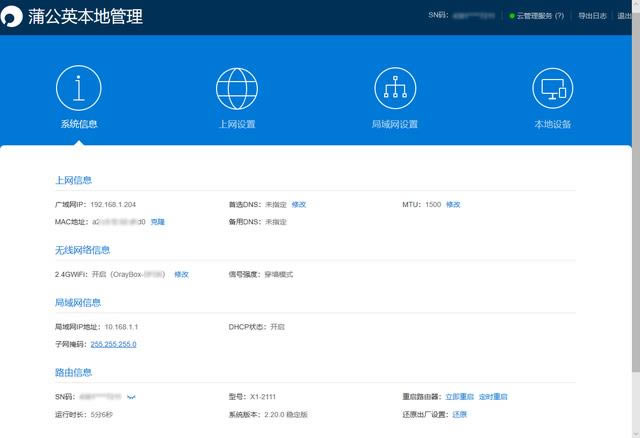Open 局域网设置 network tree icon
640x438 pixels.
click(394, 88)
